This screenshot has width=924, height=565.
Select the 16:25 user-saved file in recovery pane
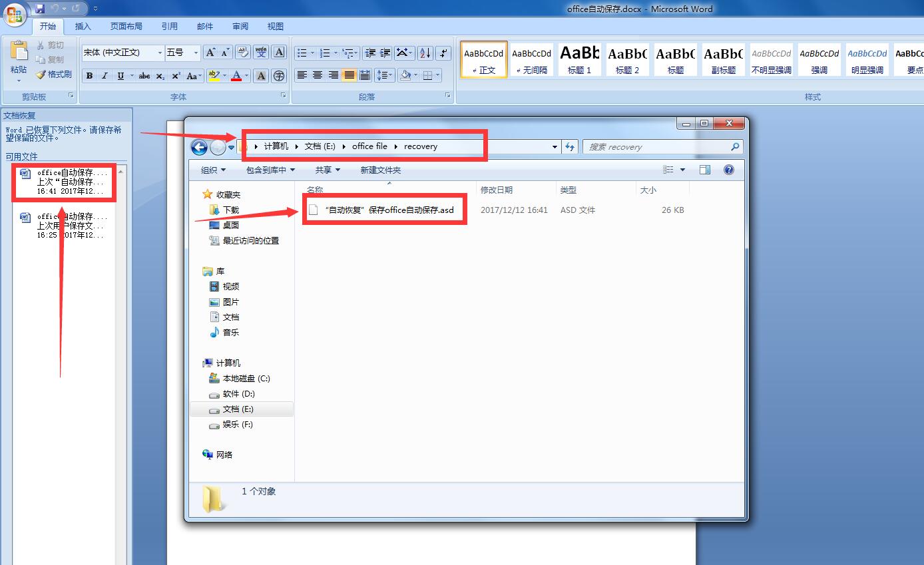63,226
